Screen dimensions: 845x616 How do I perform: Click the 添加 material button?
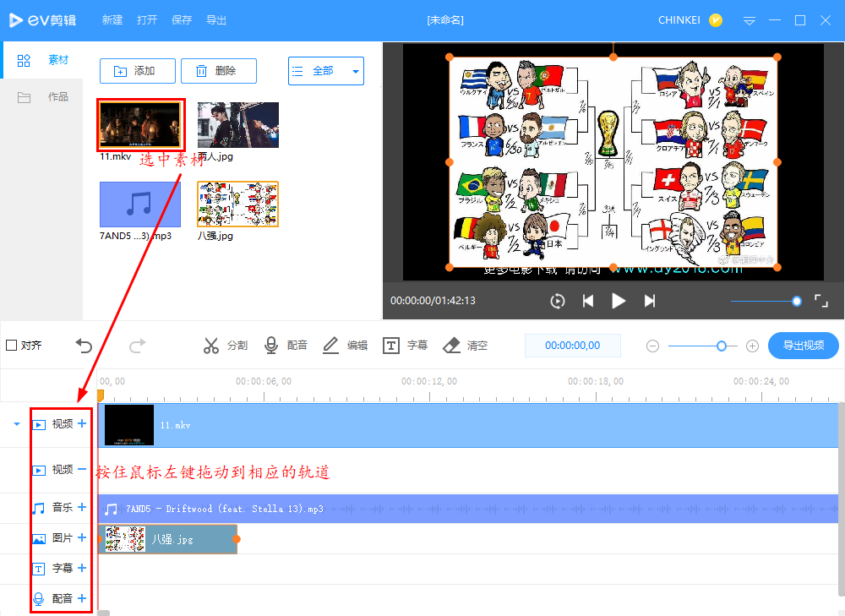click(x=138, y=71)
